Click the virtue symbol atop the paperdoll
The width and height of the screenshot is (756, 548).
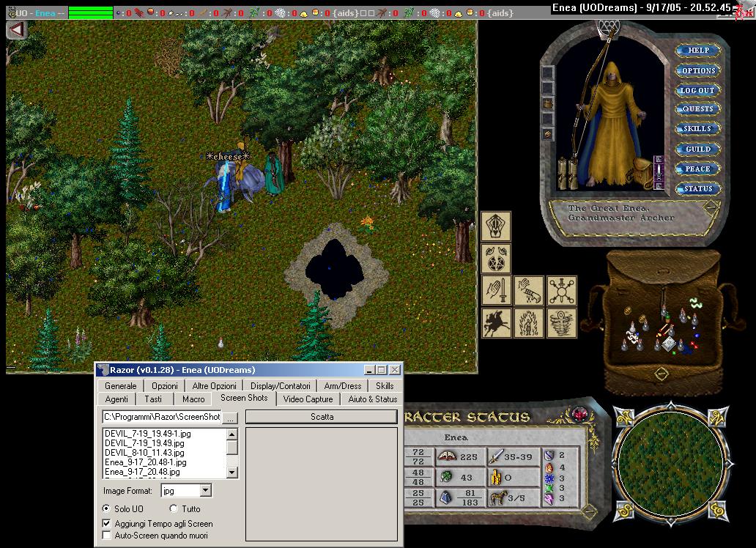point(607,28)
